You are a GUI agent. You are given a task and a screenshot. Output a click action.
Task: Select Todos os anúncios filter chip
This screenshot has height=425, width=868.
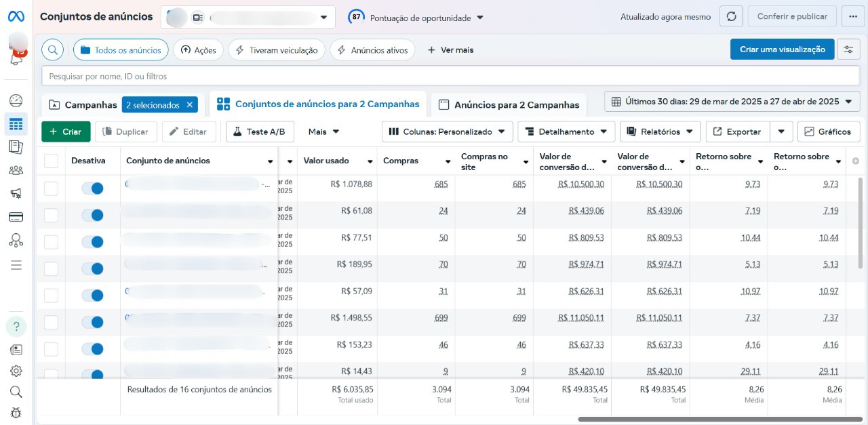pos(121,49)
